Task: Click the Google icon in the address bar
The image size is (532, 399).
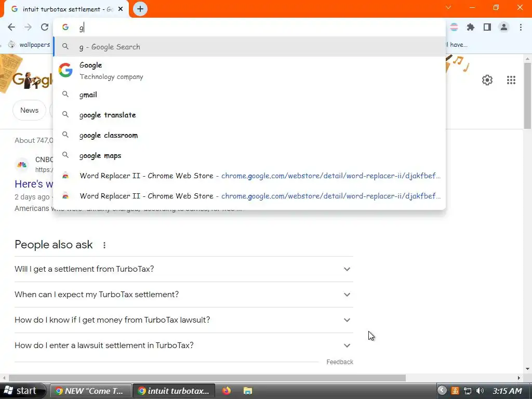Action: click(x=65, y=27)
